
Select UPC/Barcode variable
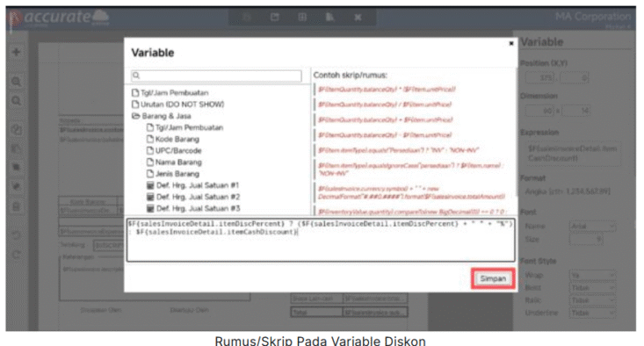(174, 151)
